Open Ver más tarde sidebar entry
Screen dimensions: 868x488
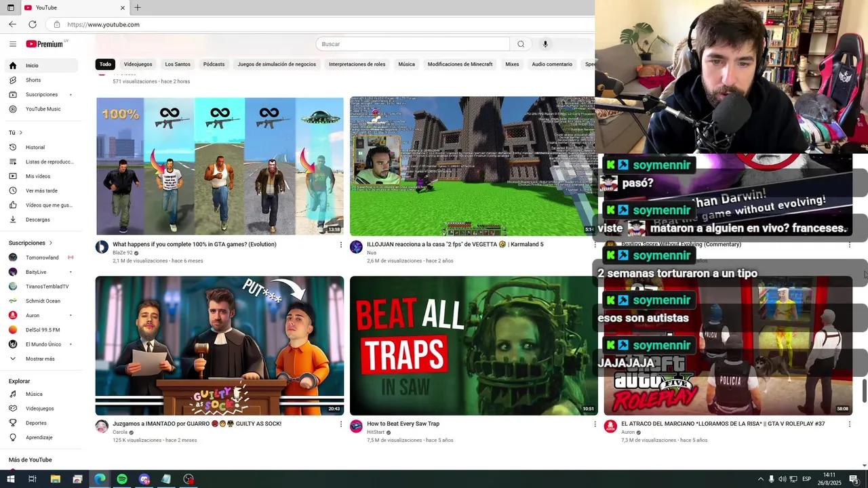[42, 190]
